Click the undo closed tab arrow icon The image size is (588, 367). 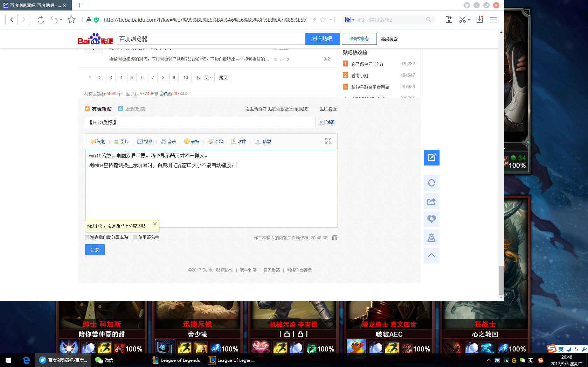point(54,20)
